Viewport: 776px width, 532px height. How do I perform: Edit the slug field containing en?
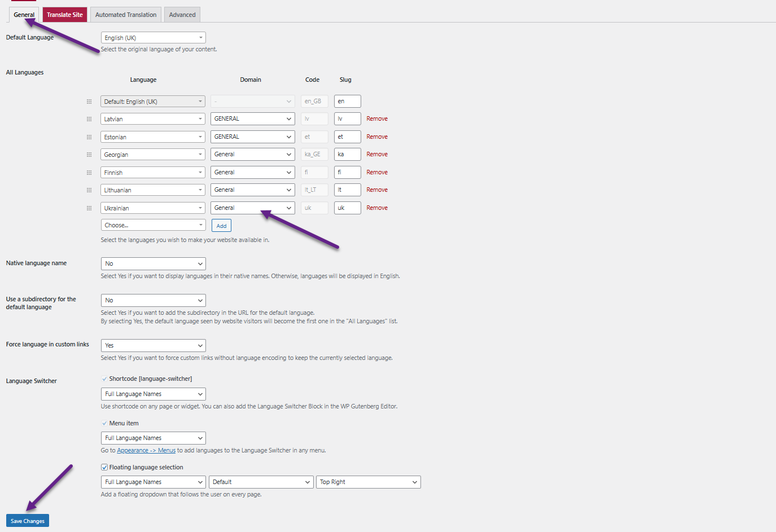point(348,101)
